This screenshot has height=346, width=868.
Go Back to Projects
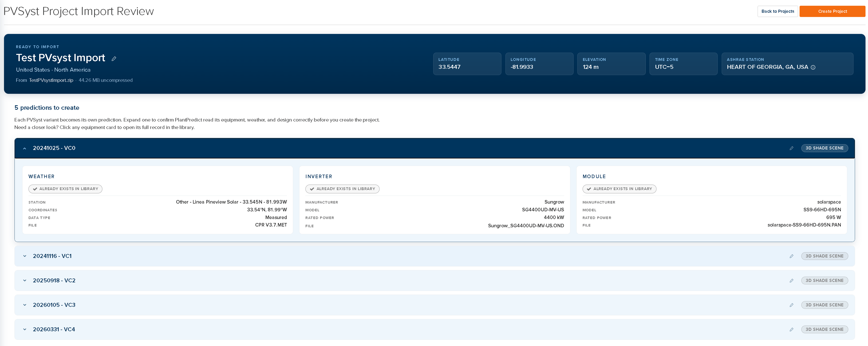(778, 11)
